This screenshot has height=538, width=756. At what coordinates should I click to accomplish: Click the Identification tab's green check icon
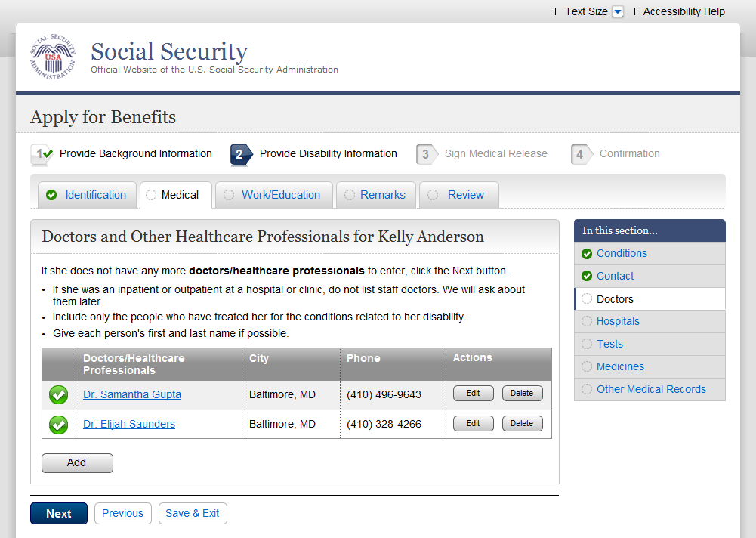(x=51, y=195)
